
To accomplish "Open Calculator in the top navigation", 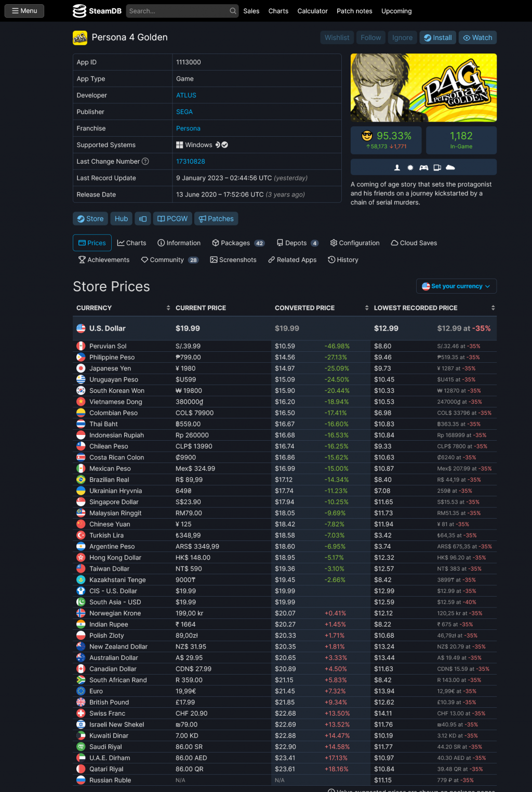I will pos(312,11).
